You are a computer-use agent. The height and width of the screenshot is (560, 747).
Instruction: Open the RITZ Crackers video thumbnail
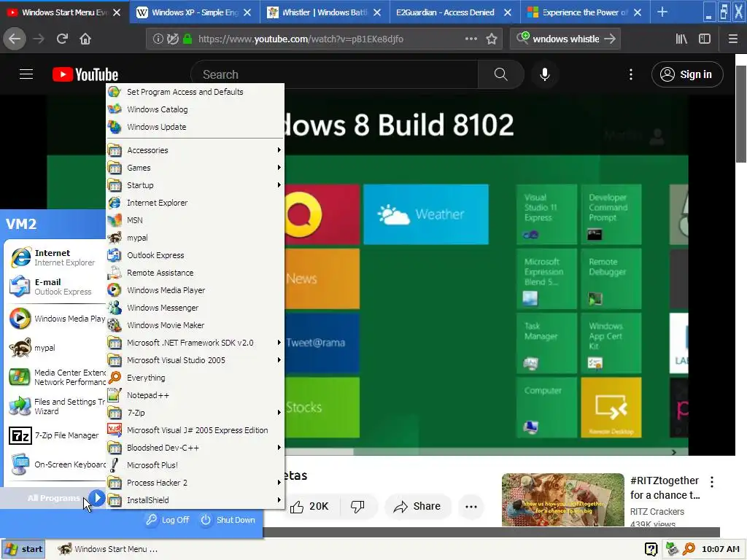(x=562, y=499)
